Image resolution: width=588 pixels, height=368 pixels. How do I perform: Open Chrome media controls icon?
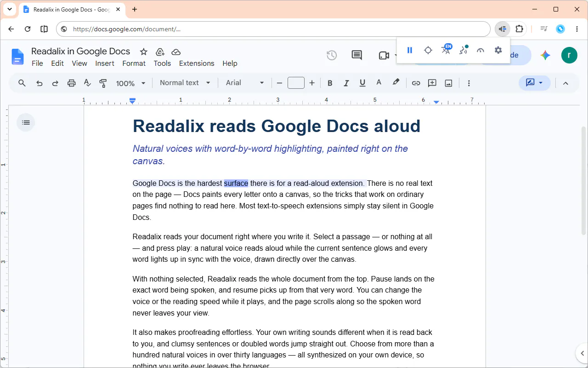click(544, 29)
